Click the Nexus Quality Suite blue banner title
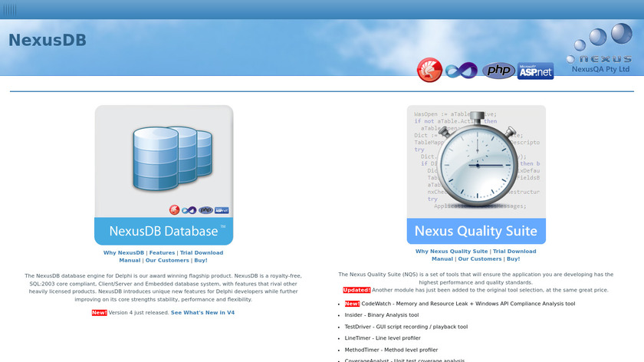The width and height of the screenshot is (644, 362). click(x=476, y=231)
